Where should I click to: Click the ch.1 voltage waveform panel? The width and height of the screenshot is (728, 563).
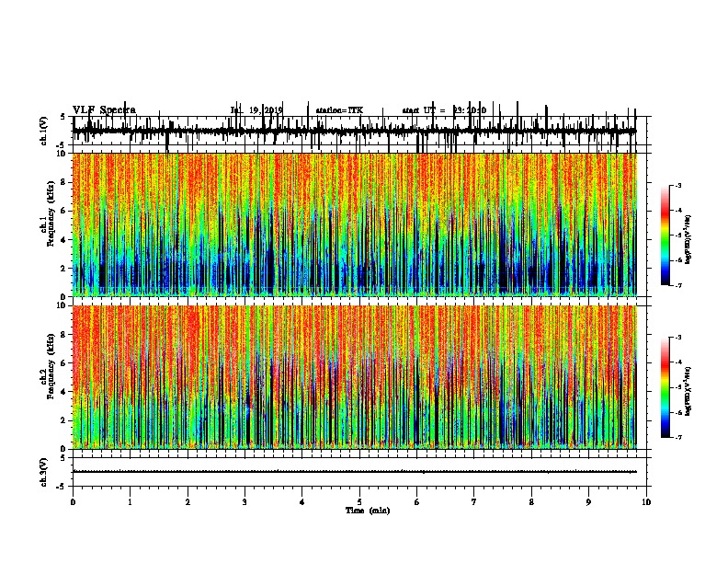point(359,131)
